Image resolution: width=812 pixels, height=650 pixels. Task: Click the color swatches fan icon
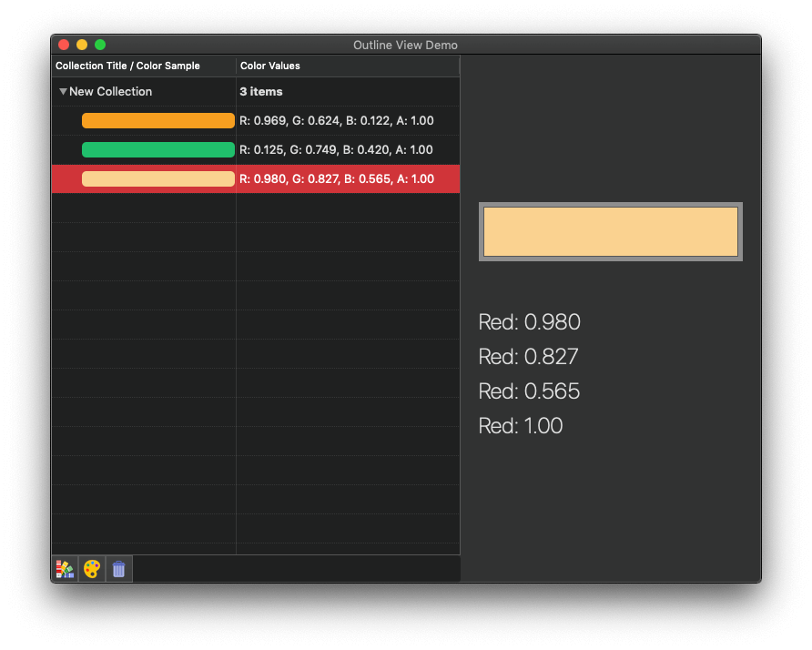coord(65,569)
